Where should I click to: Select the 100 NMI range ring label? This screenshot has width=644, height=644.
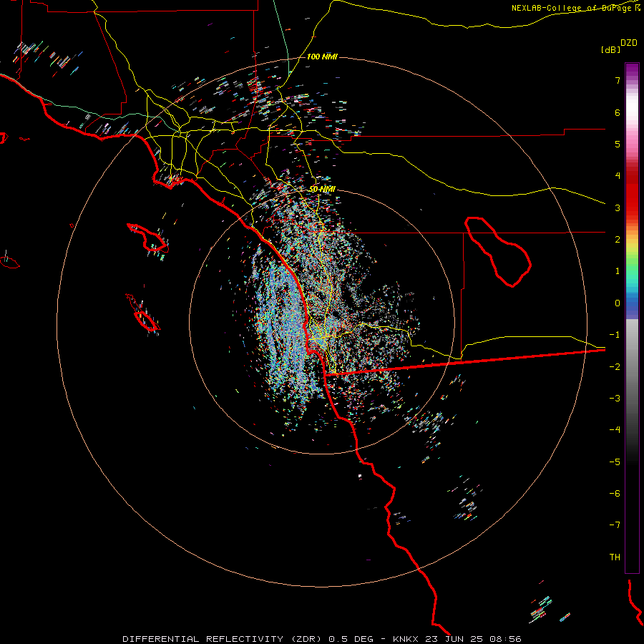322,57
